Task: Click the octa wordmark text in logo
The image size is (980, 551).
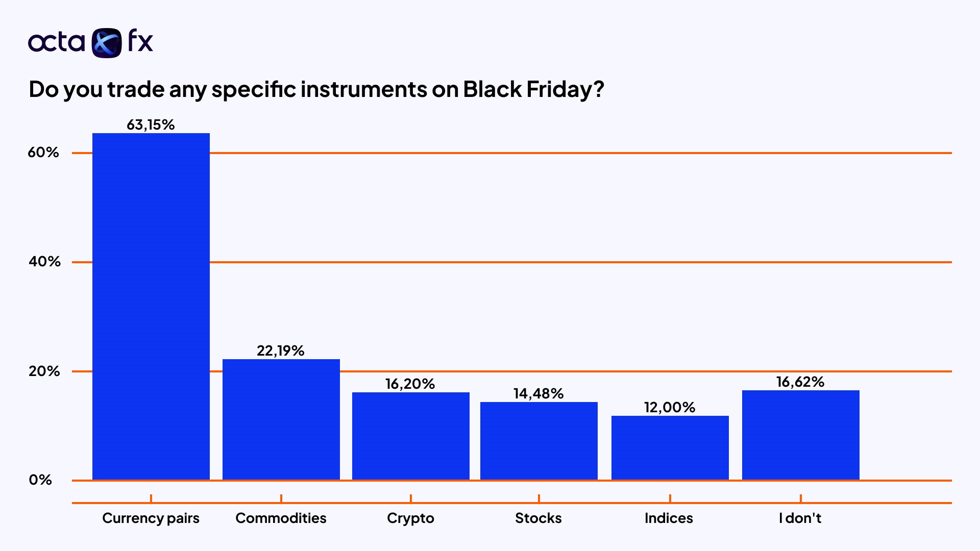Action: (56, 42)
